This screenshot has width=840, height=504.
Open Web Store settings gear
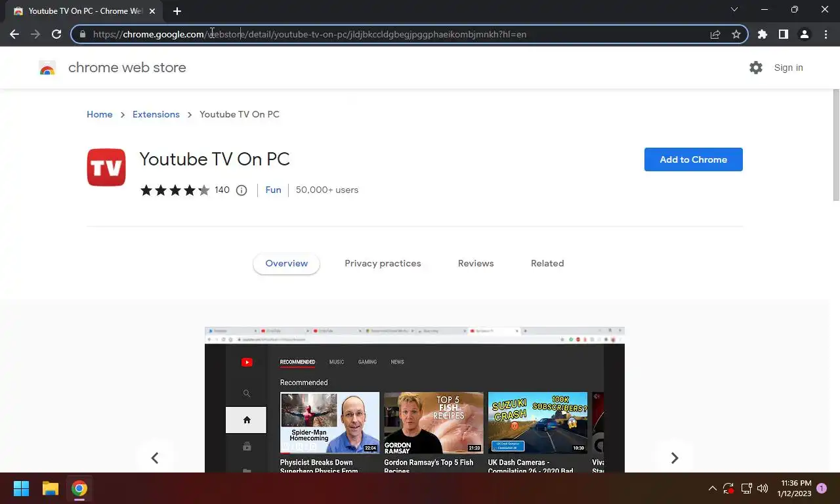756,68
